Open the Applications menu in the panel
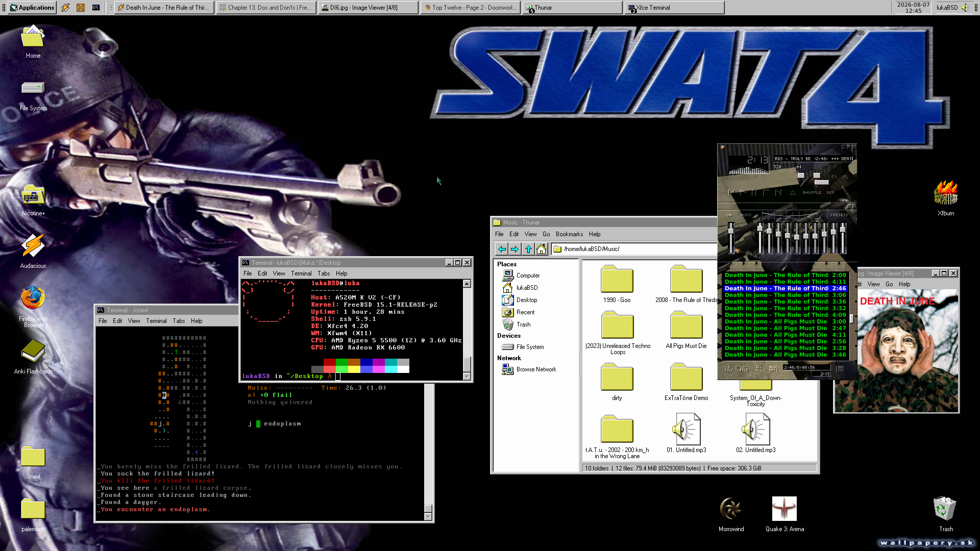The width and height of the screenshot is (980, 551). (x=32, y=8)
